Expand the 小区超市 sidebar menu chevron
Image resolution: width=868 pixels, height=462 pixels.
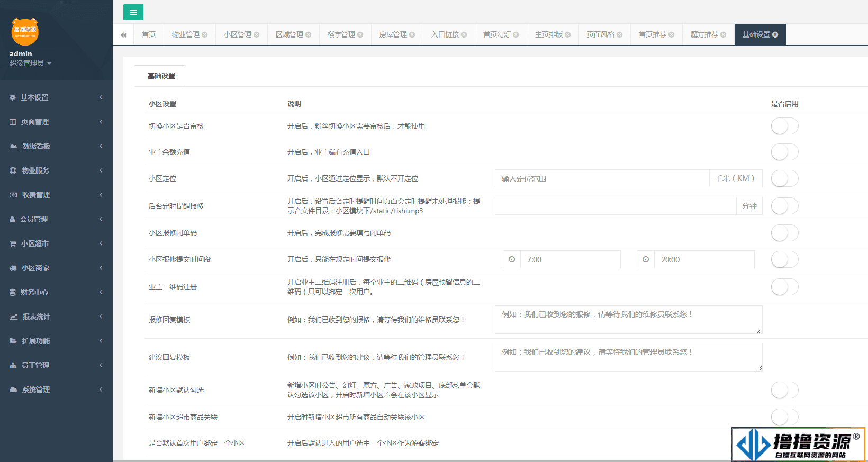(x=101, y=243)
